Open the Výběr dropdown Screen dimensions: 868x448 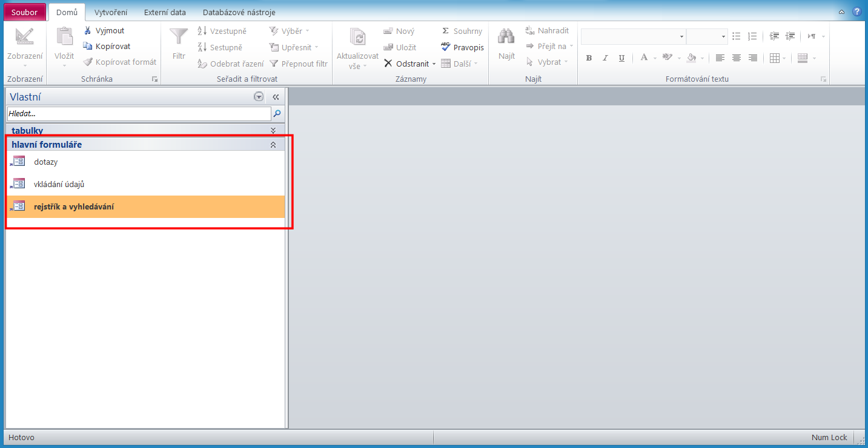point(289,31)
